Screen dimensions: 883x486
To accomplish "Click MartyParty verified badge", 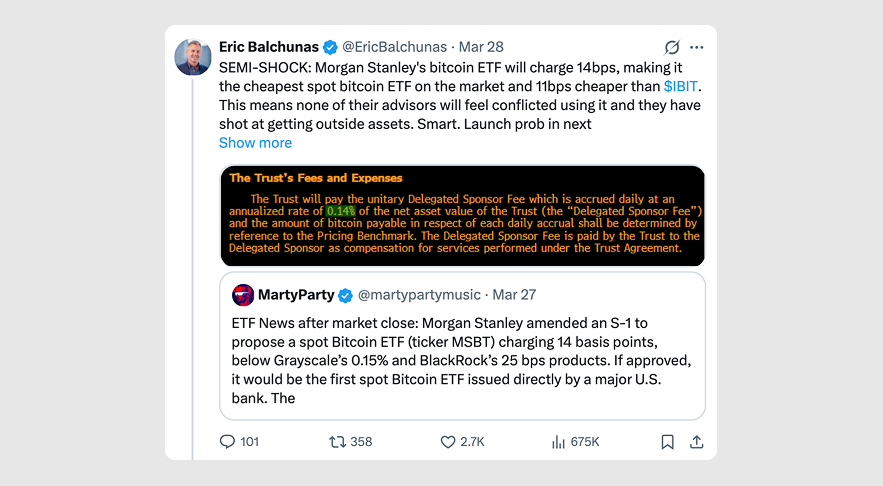I will (x=345, y=295).
